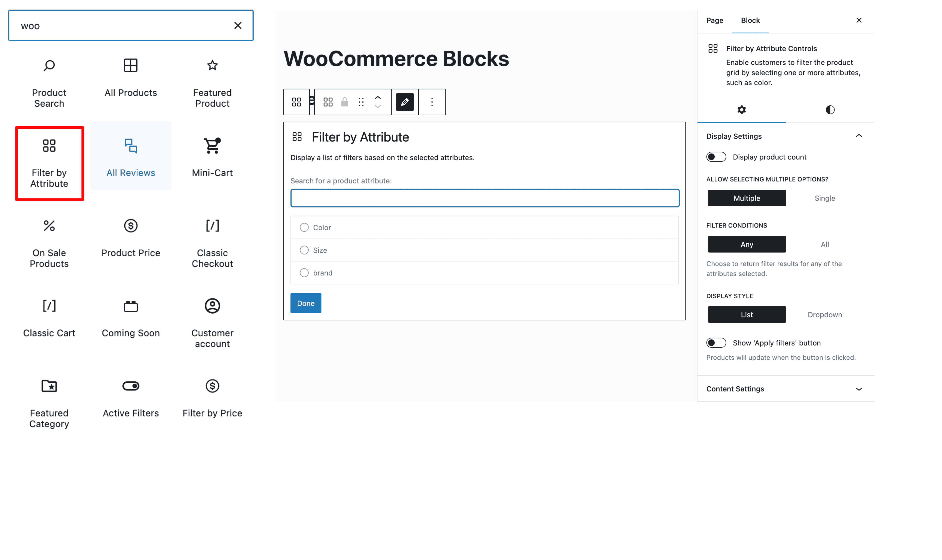
Task: Set display style to Dropdown
Action: [824, 314]
